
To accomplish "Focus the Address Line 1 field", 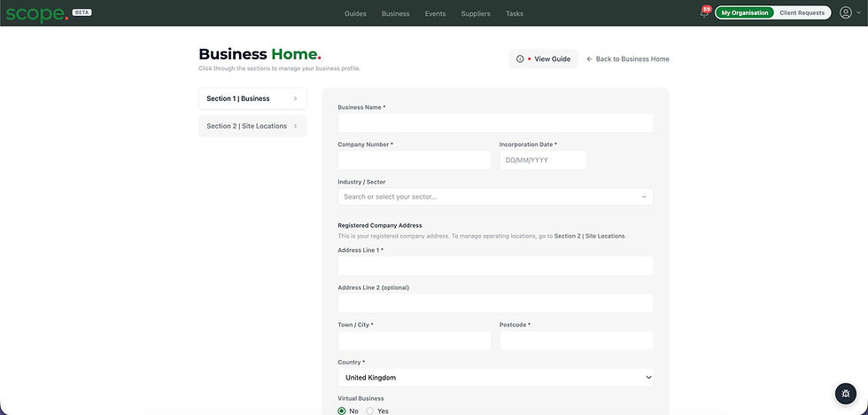I will [x=495, y=266].
